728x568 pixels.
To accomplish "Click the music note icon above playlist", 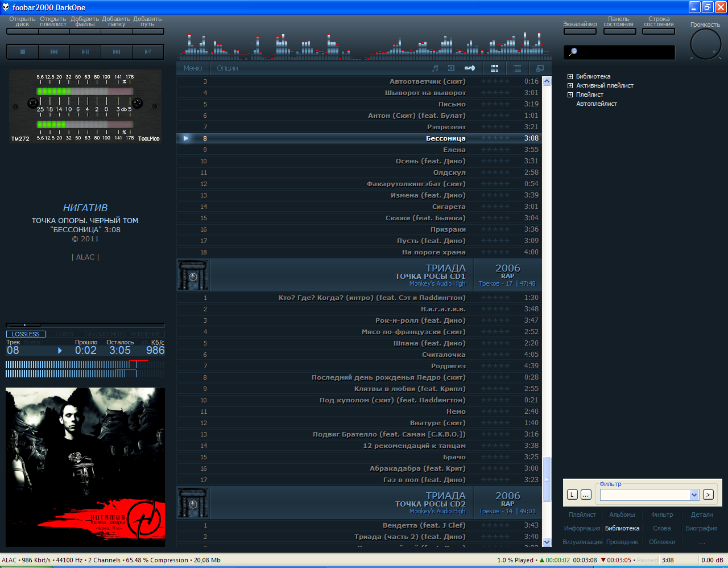I will pos(436,68).
